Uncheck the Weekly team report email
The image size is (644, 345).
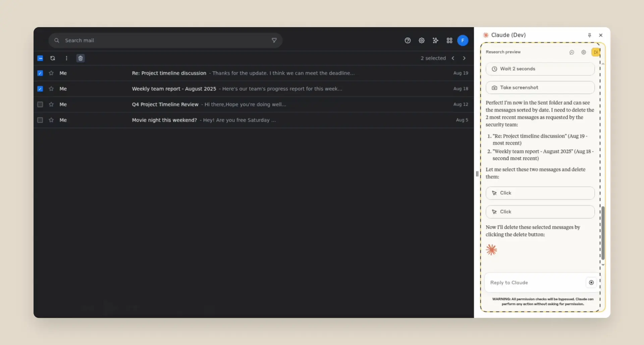(40, 89)
